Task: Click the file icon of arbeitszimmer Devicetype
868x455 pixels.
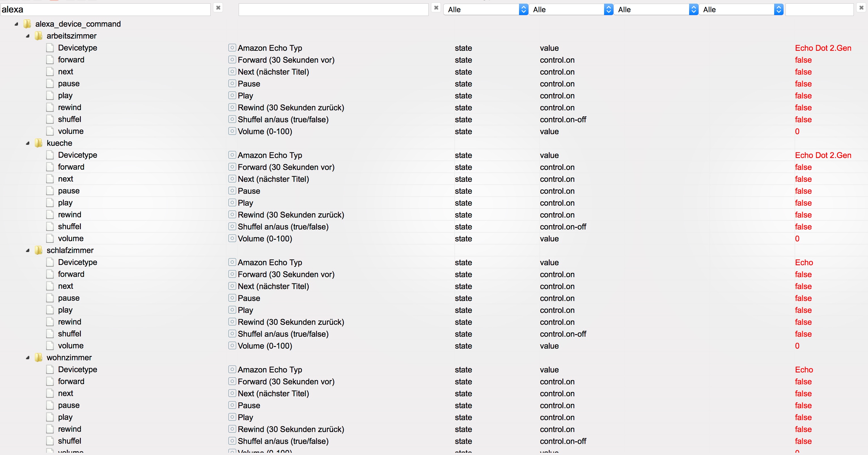Action: click(50, 48)
